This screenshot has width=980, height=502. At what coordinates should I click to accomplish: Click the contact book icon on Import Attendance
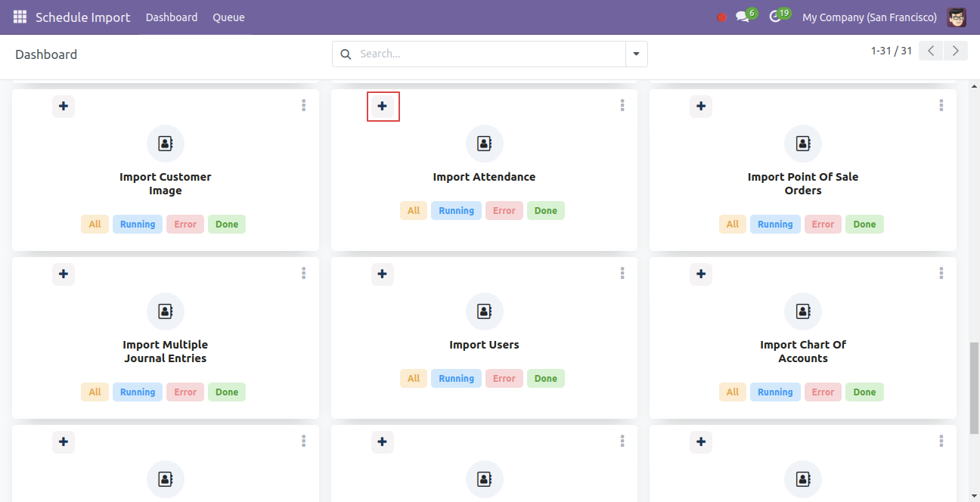pyautogui.click(x=485, y=144)
